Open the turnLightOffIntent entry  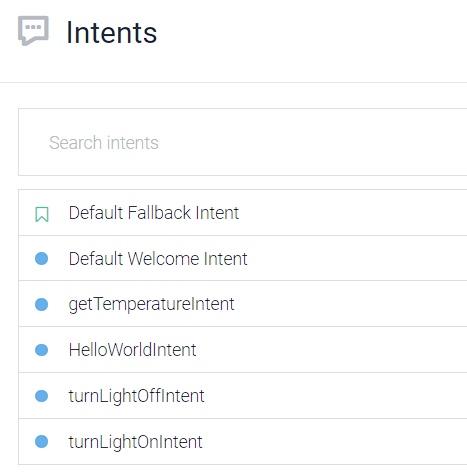pyautogui.click(x=136, y=396)
